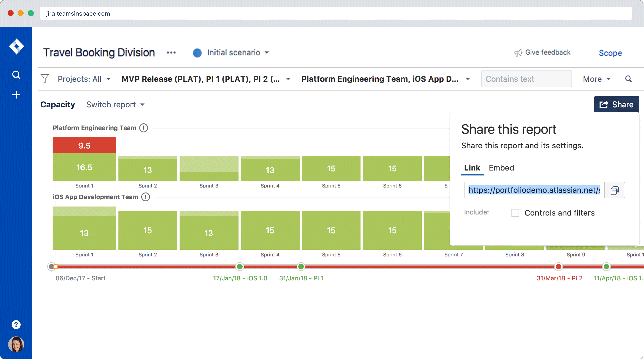Open the meatball menu next to Travel Booking Division
The image size is (644, 360).
pos(171,53)
